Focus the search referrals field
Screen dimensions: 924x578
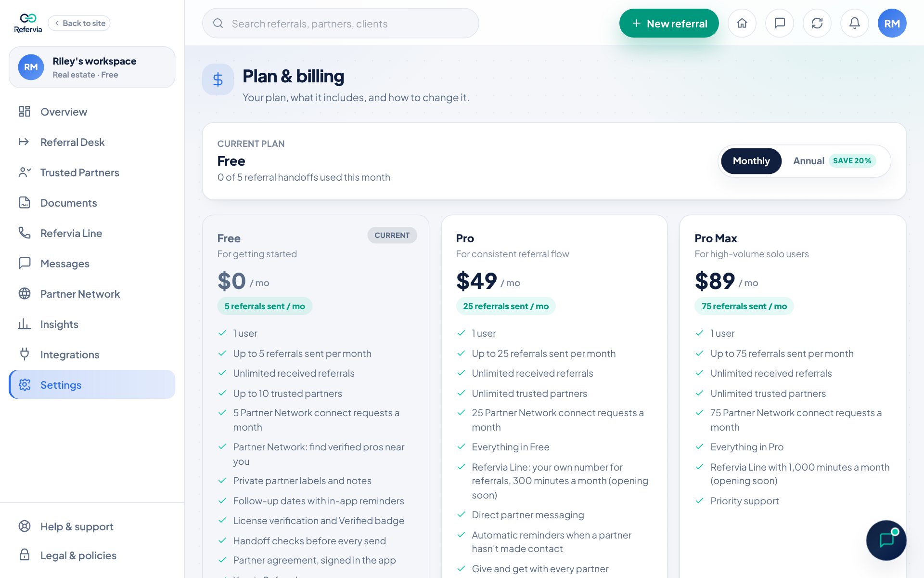(341, 23)
